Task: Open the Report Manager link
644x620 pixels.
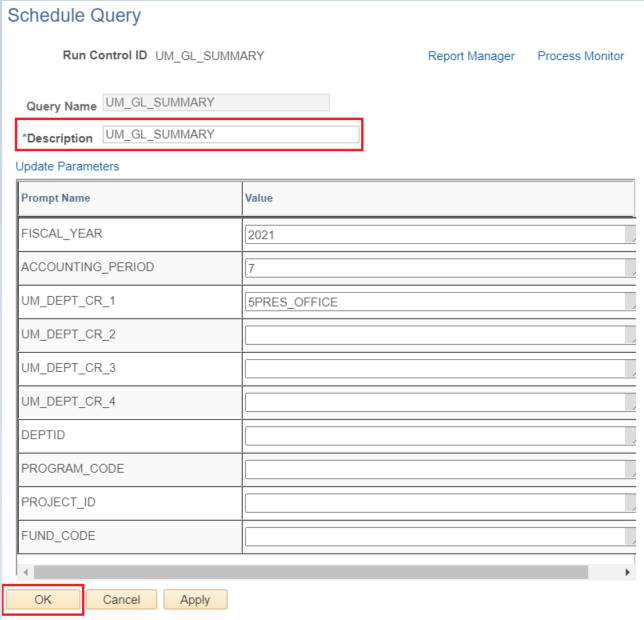Action: click(471, 56)
